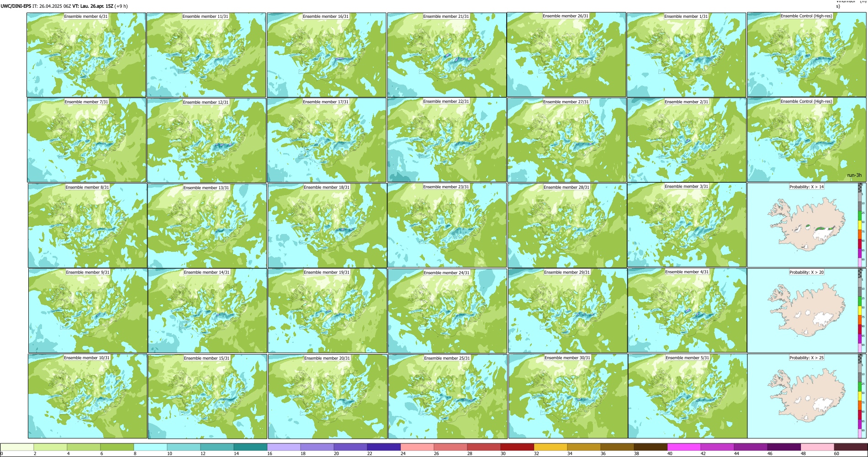This screenshot has height=457, width=868.
Task: Select the Ensemble member 28/31 map
Action: coord(567,225)
